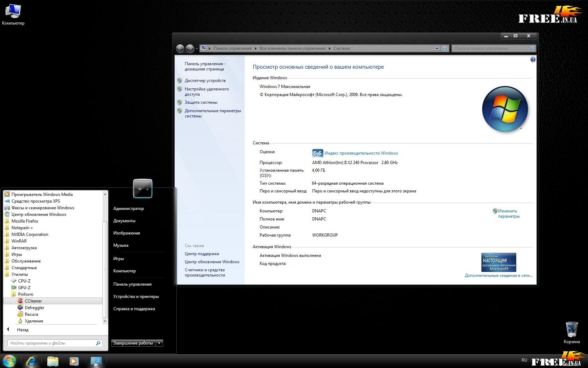Open Музыка from Start menu
Screen dimensions: 588x368
pos(121,245)
